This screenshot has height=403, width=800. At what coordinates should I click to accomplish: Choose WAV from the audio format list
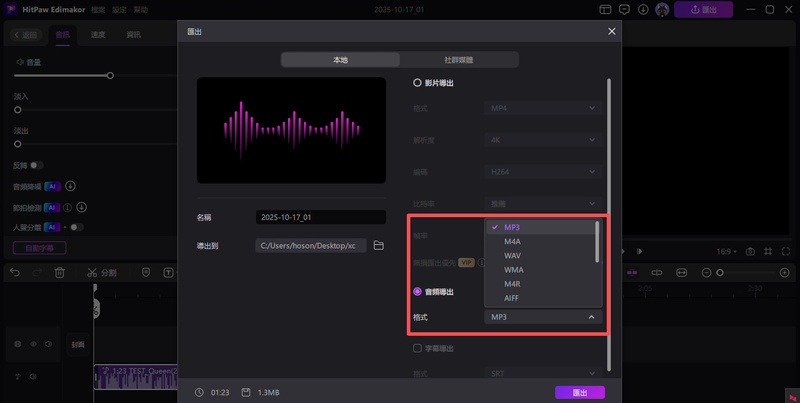(x=512, y=256)
